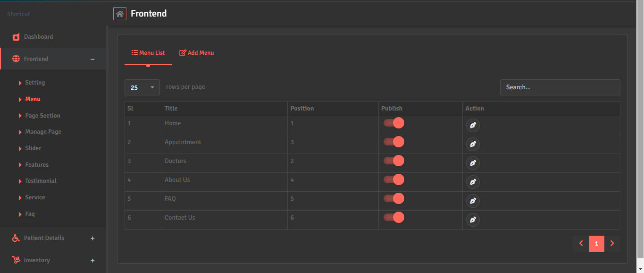Open the edit icon for the Home row
Viewport: 644px width, 273px height.
click(473, 125)
